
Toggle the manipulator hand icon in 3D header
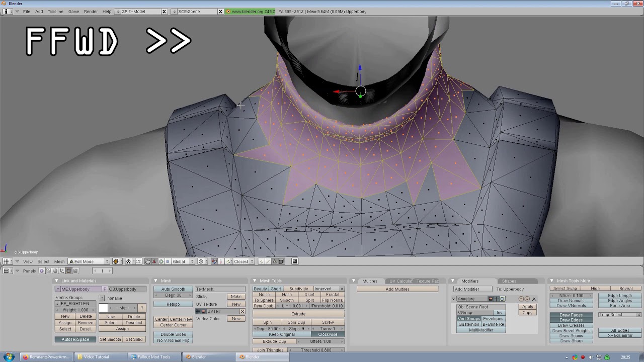click(147, 261)
